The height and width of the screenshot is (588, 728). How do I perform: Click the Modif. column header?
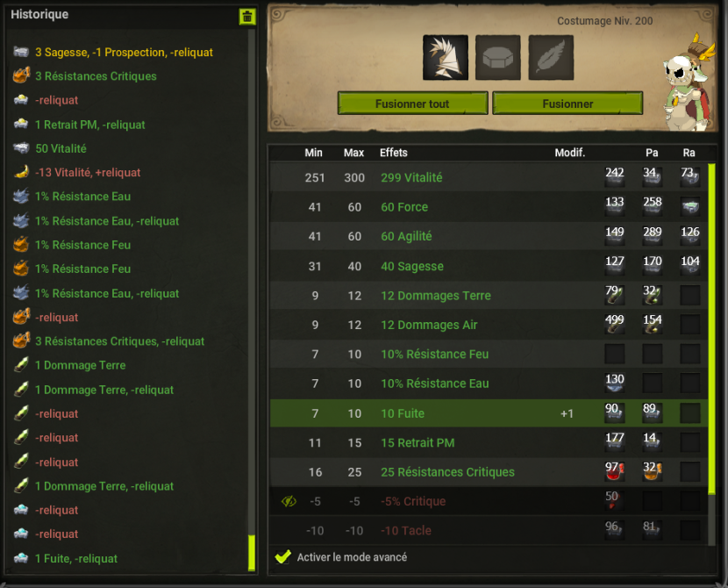click(x=569, y=153)
